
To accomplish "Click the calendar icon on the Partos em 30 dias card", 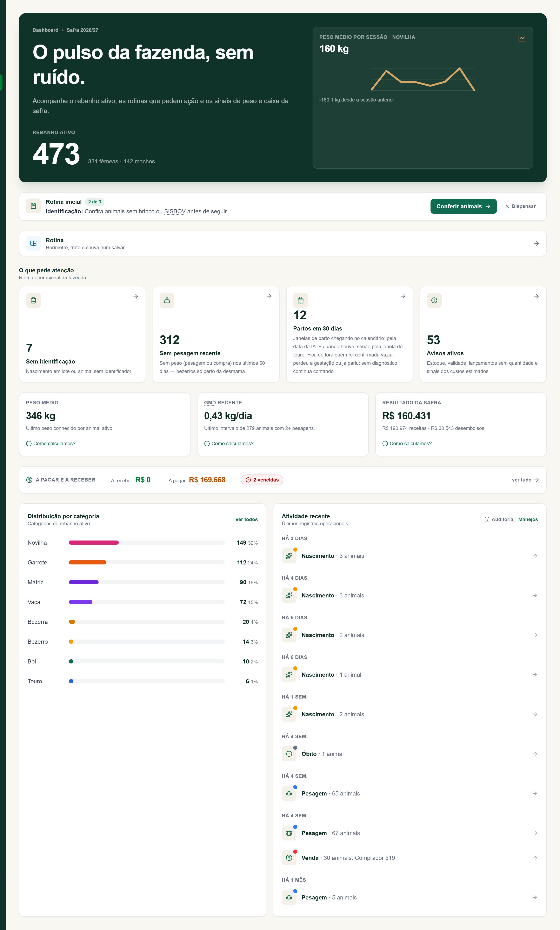I will pos(301,300).
